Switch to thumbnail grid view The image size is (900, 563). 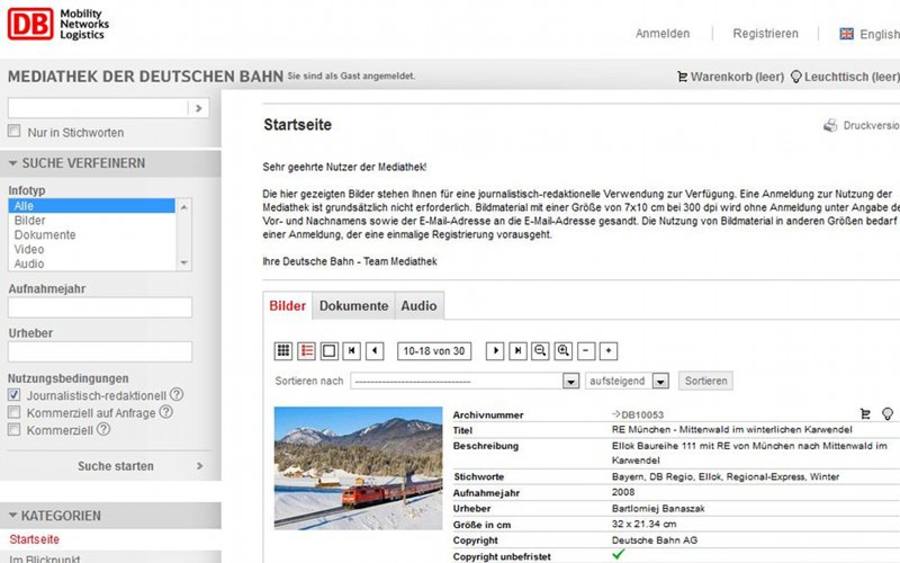point(284,351)
